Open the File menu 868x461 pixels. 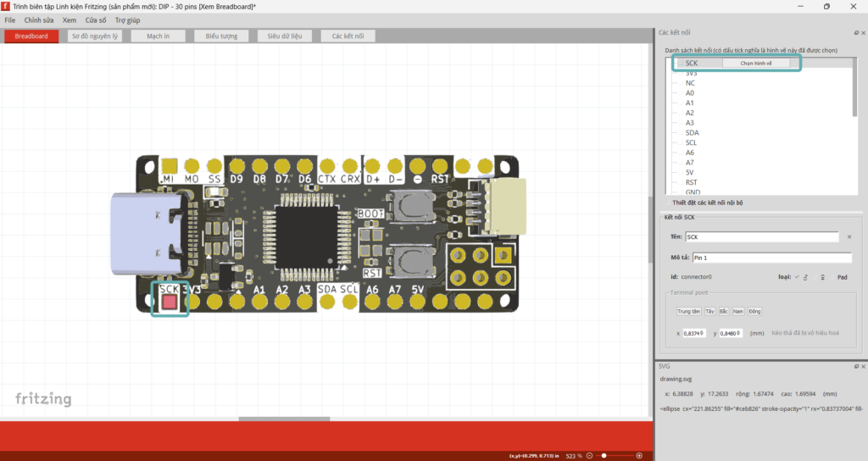pos(10,20)
